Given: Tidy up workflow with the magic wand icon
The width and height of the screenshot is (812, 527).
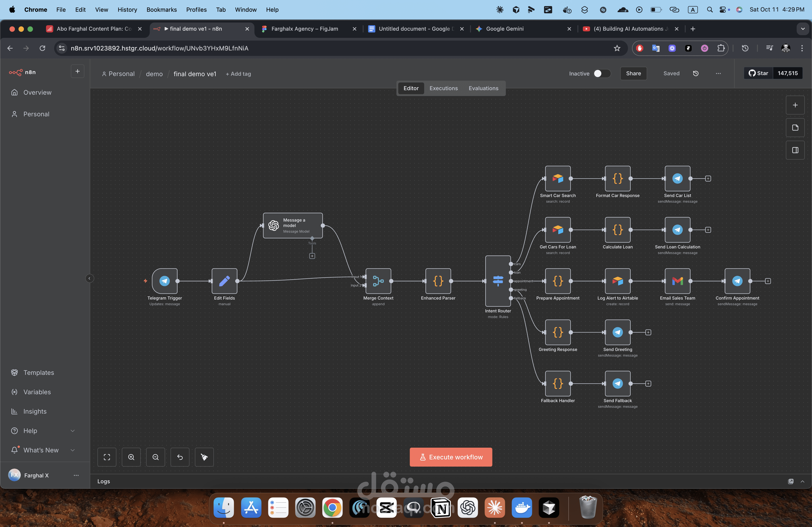Looking at the screenshot, I should [204, 457].
